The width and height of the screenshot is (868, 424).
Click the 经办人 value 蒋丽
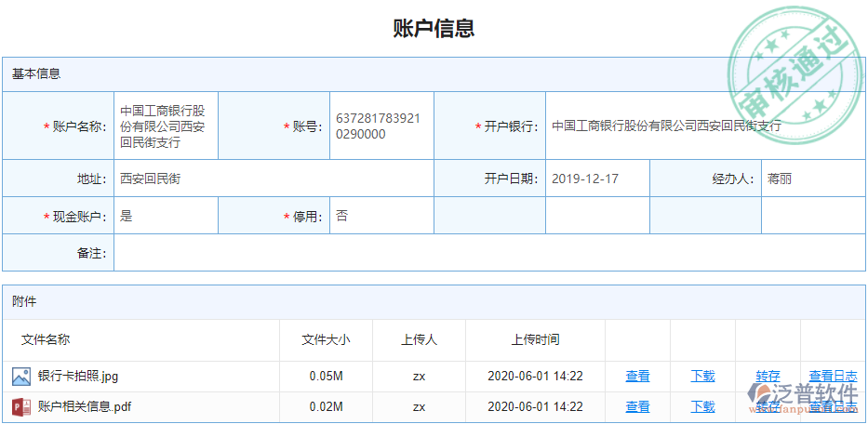pos(780,179)
